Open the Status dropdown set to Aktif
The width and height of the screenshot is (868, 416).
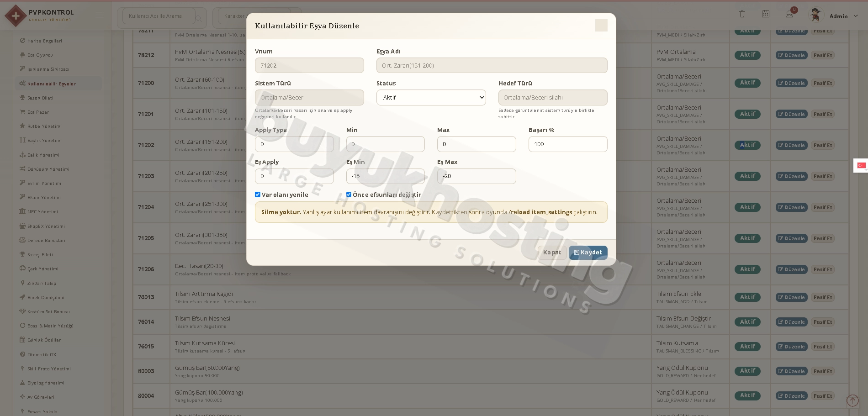tap(431, 97)
